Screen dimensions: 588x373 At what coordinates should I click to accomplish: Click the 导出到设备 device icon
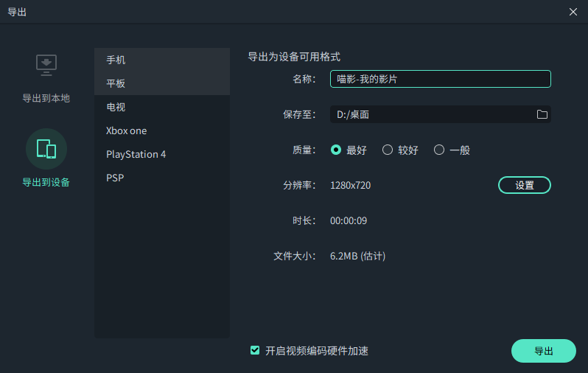tap(46, 149)
